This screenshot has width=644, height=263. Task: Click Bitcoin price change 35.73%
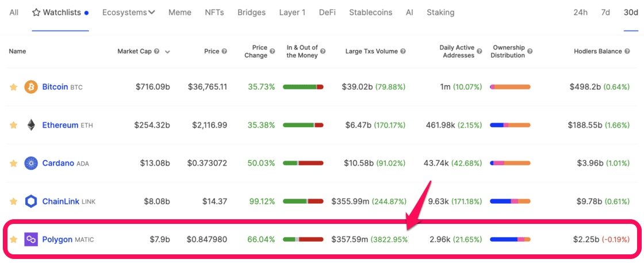pos(261,87)
